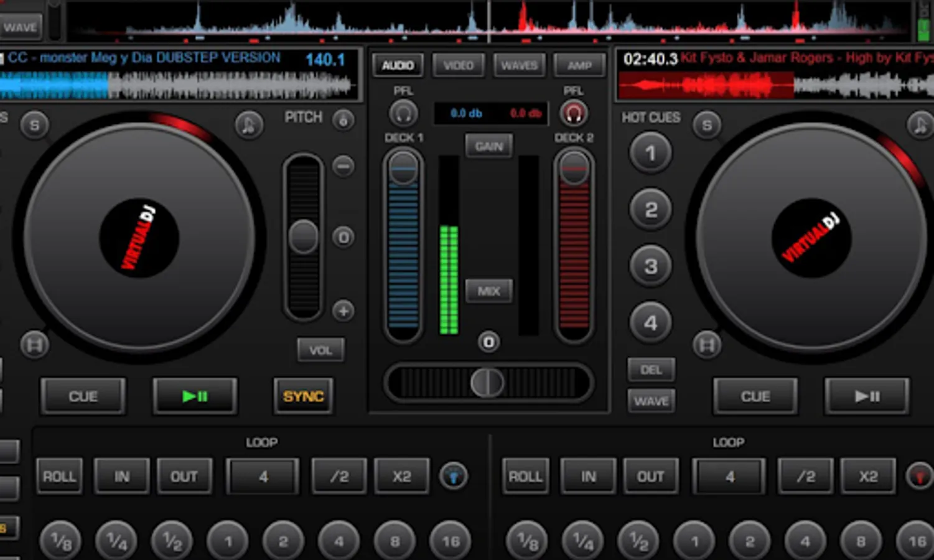Click crossfader center reset 0 button
The width and height of the screenshot is (934, 560).
tap(488, 342)
